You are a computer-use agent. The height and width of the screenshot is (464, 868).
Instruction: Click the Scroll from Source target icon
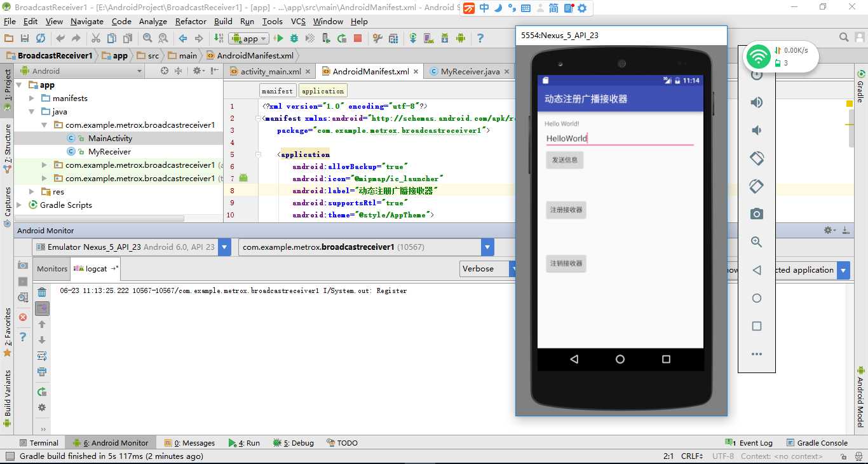(x=165, y=71)
